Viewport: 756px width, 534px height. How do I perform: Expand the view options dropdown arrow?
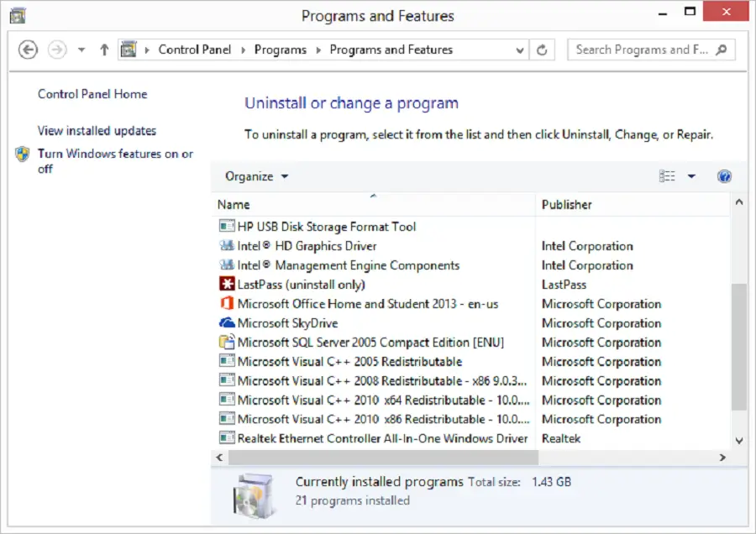pos(691,176)
